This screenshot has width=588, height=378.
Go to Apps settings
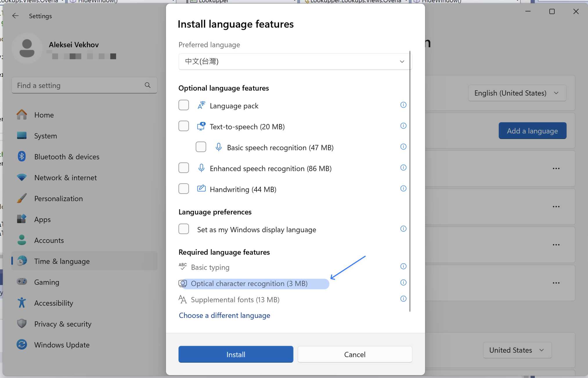(x=84, y=219)
